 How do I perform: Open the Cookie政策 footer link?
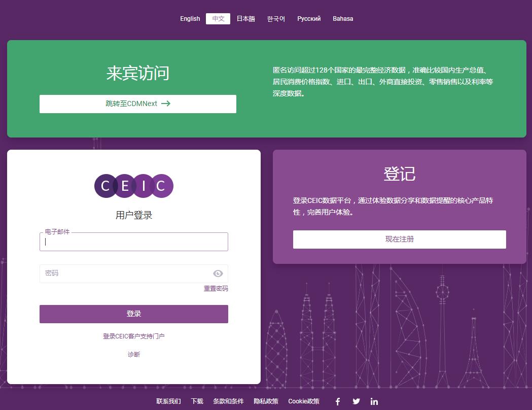[x=304, y=401]
